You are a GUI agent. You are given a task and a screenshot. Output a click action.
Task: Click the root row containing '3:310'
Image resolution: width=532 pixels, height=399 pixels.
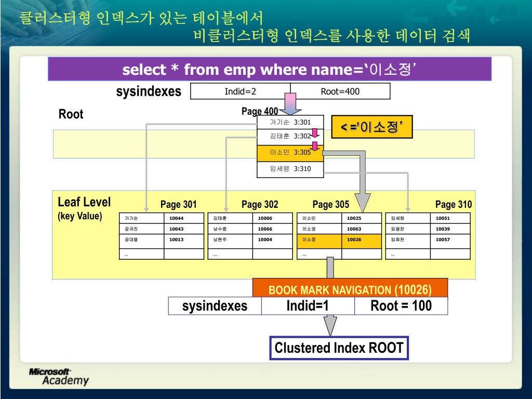coord(290,169)
